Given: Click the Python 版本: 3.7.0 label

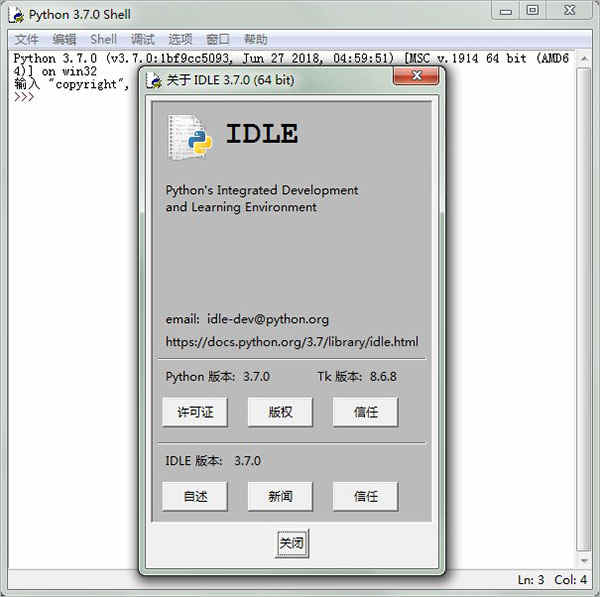Looking at the screenshot, I should (x=218, y=377).
